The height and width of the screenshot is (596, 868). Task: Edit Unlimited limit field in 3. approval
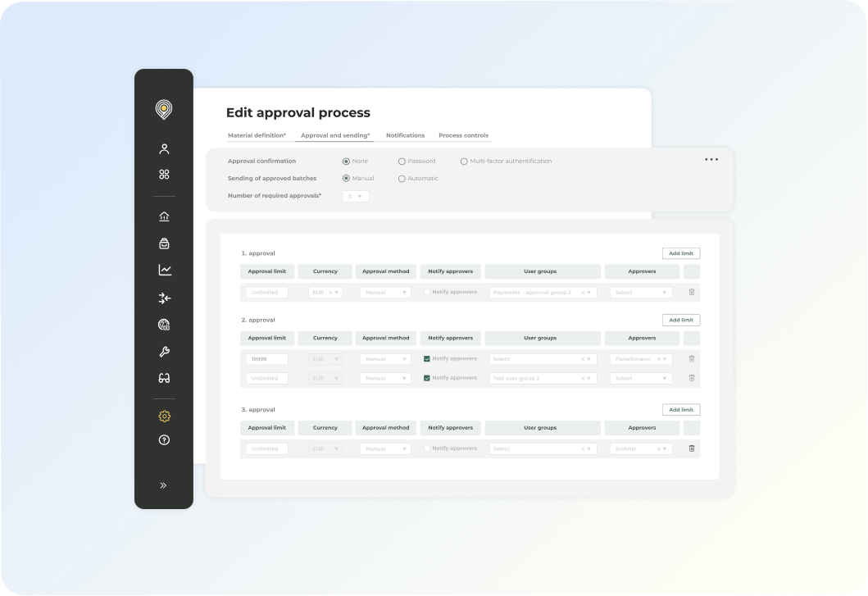[267, 449]
